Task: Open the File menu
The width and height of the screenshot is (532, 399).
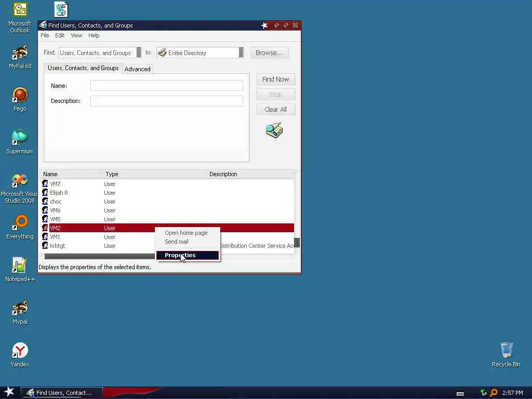Action: [x=45, y=35]
